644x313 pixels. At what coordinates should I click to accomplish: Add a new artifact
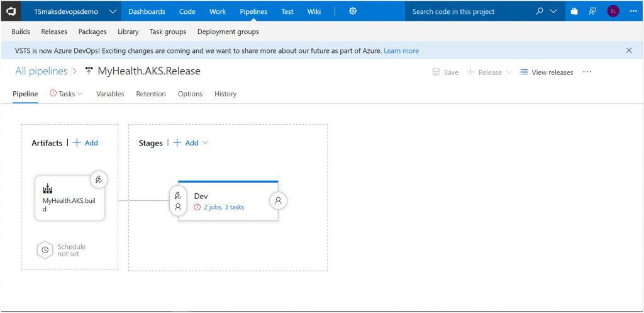click(86, 143)
